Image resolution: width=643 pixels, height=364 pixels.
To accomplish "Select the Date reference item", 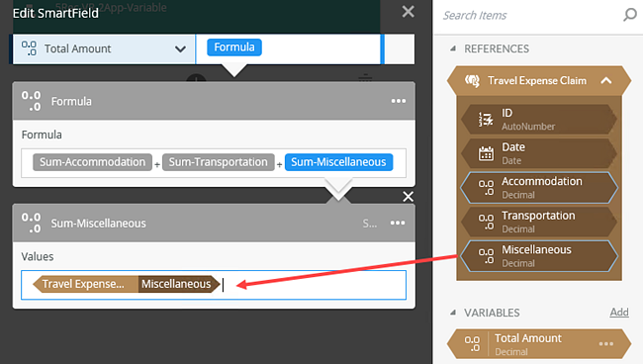I will click(539, 153).
